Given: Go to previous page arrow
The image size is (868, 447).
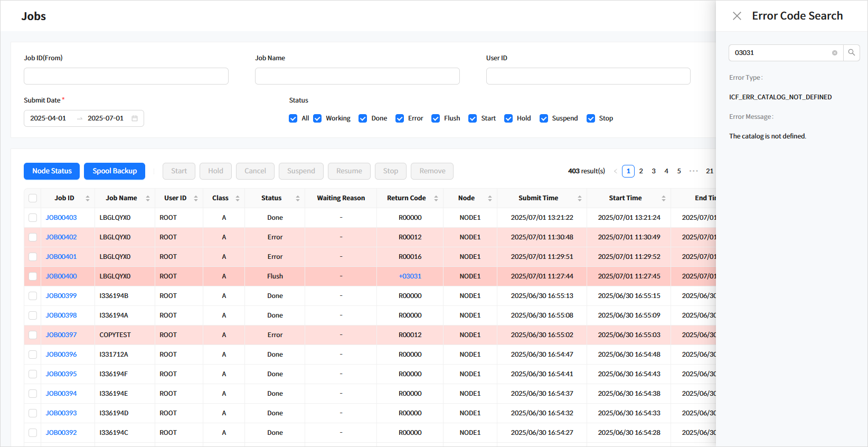Looking at the screenshot, I should (615, 171).
